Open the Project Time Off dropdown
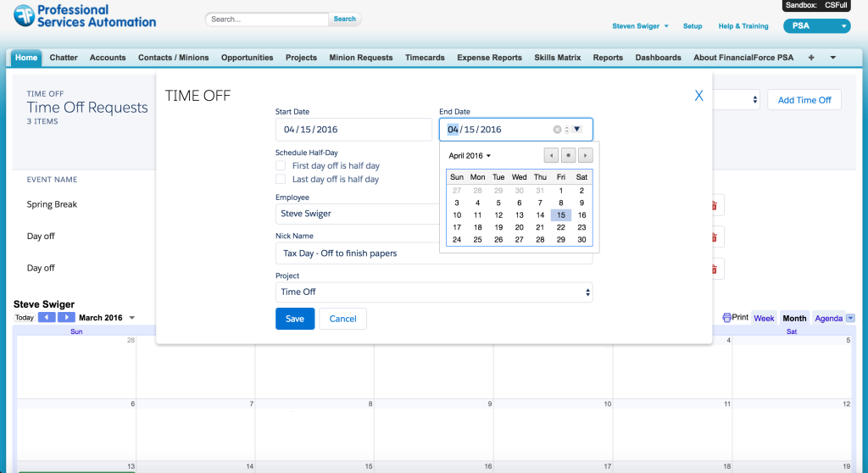This screenshot has width=868, height=473. (x=434, y=292)
